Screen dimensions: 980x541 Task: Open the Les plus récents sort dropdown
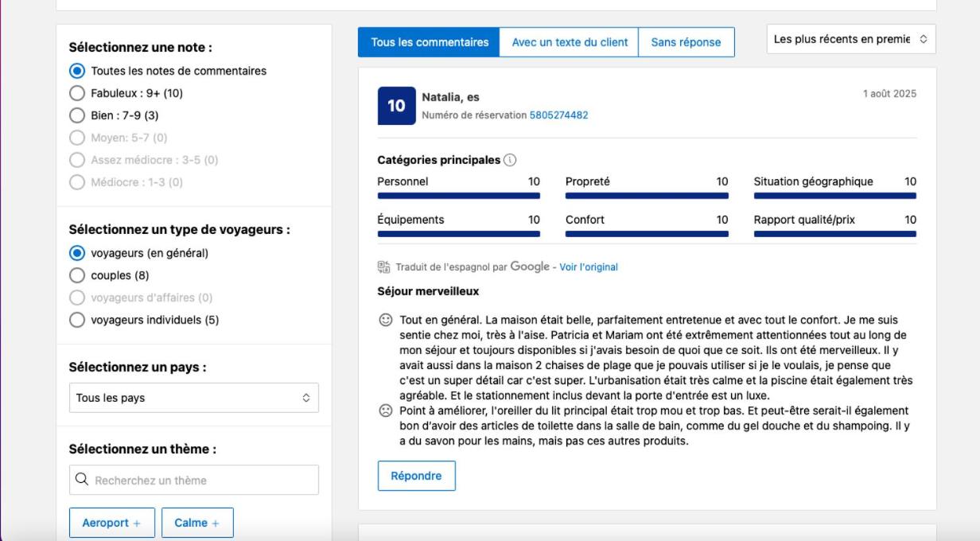pos(850,39)
